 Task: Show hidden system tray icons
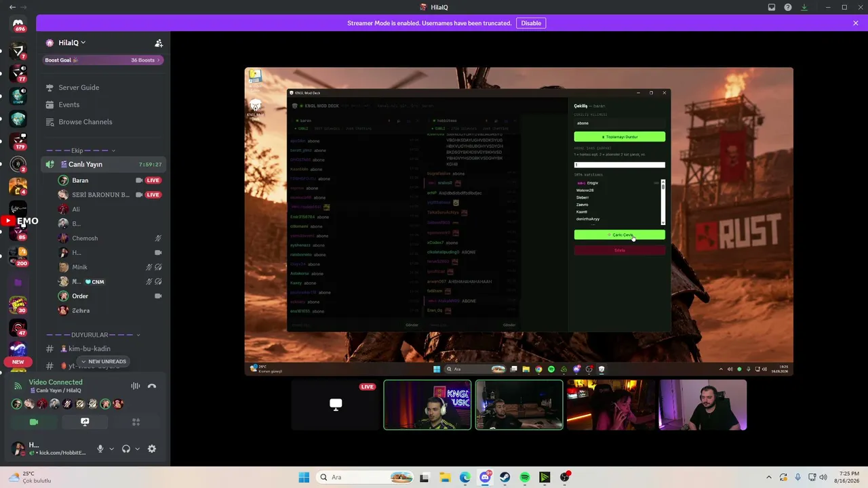click(768, 477)
